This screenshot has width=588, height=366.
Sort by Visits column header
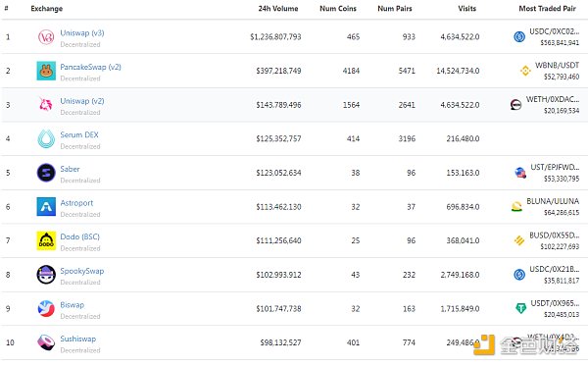466,9
